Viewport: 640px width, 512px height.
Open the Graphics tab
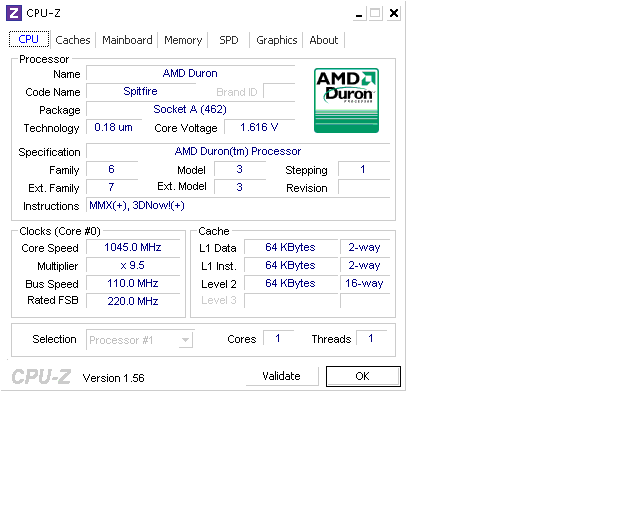point(276,40)
